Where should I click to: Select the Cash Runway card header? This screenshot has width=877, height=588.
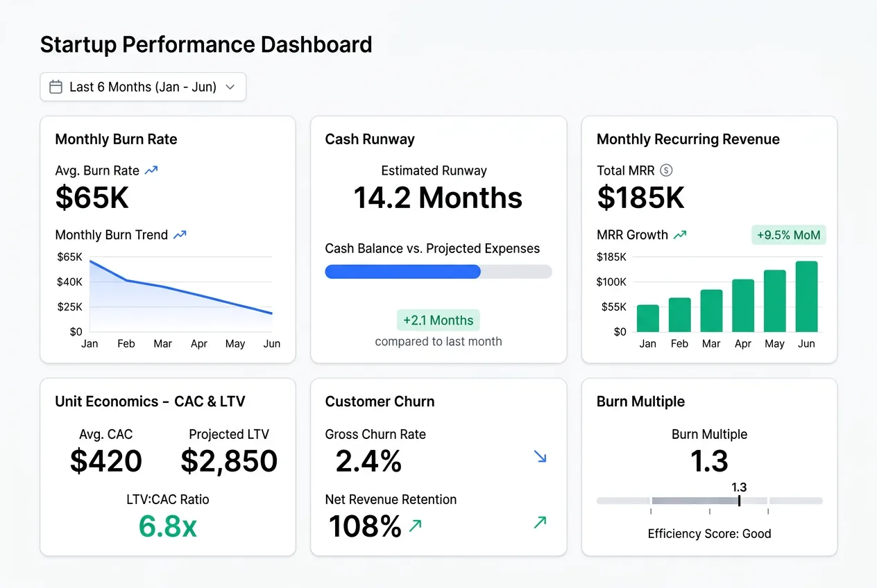369,139
